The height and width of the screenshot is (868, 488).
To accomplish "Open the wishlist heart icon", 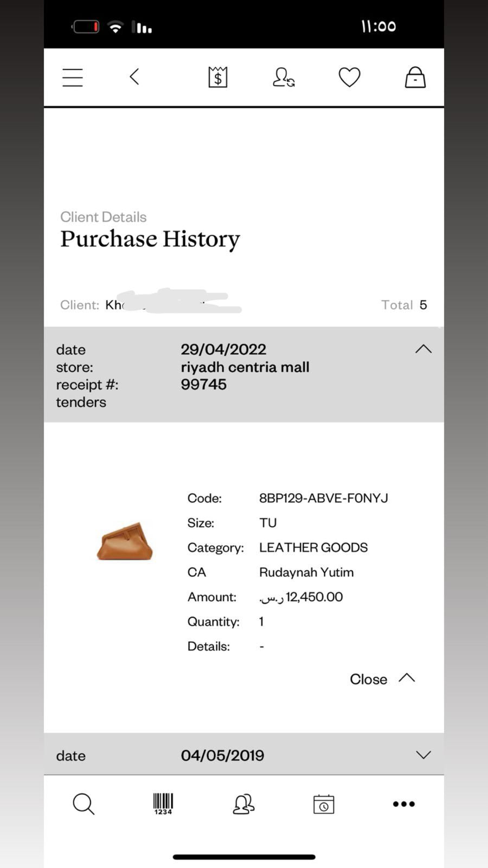I will click(349, 77).
